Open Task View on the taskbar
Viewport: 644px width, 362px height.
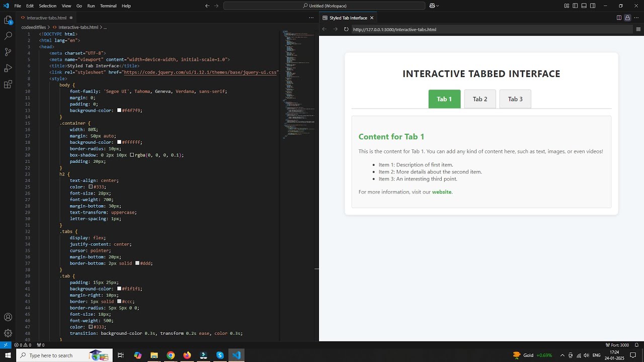(121, 355)
